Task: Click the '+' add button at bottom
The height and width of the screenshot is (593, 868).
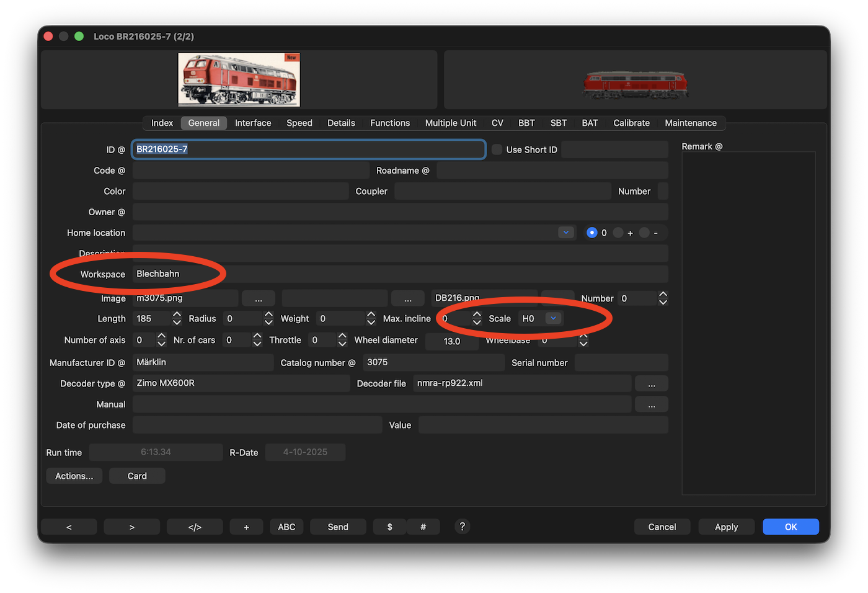Action: tap(246, 527)
